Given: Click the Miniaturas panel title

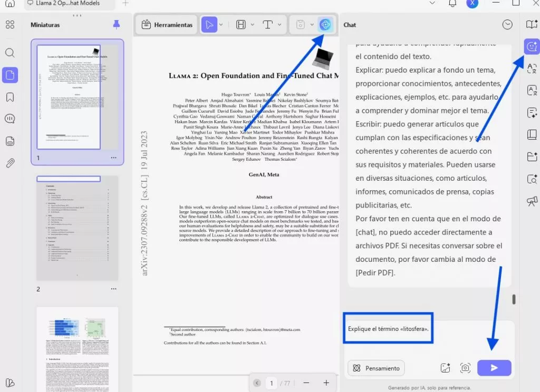Looking at the screenshot, I should coord(45,25).
